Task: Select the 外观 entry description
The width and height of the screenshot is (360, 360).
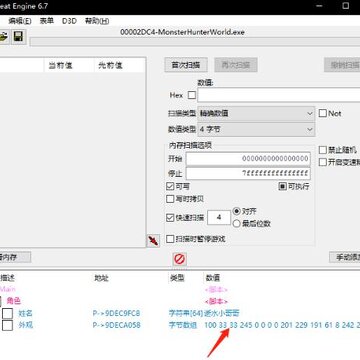Action: 25,325
